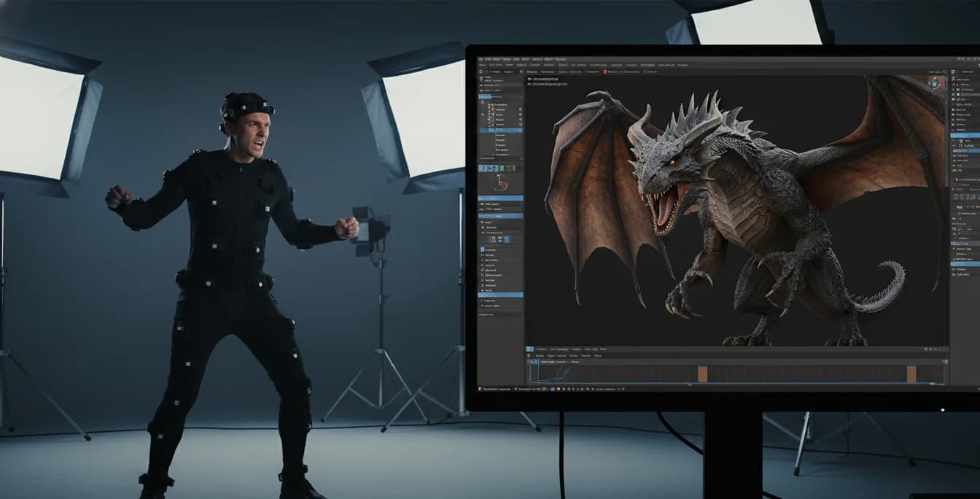Open the dropdown in the timeline channel header
Viewport: 980px width, 499px height.
click(x=560, y=363)
